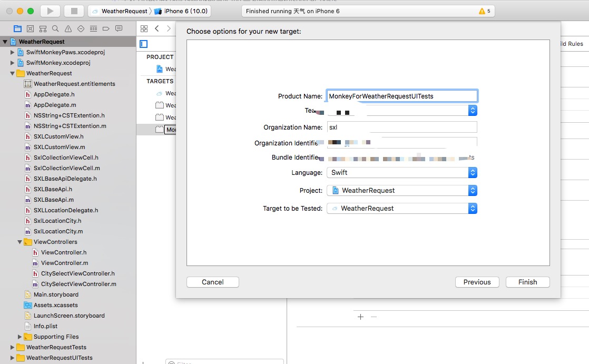Image resolution: width=589 pixels, height=364 pixels.
Task: Open the Team dropdown
Action: coord(402,111)
